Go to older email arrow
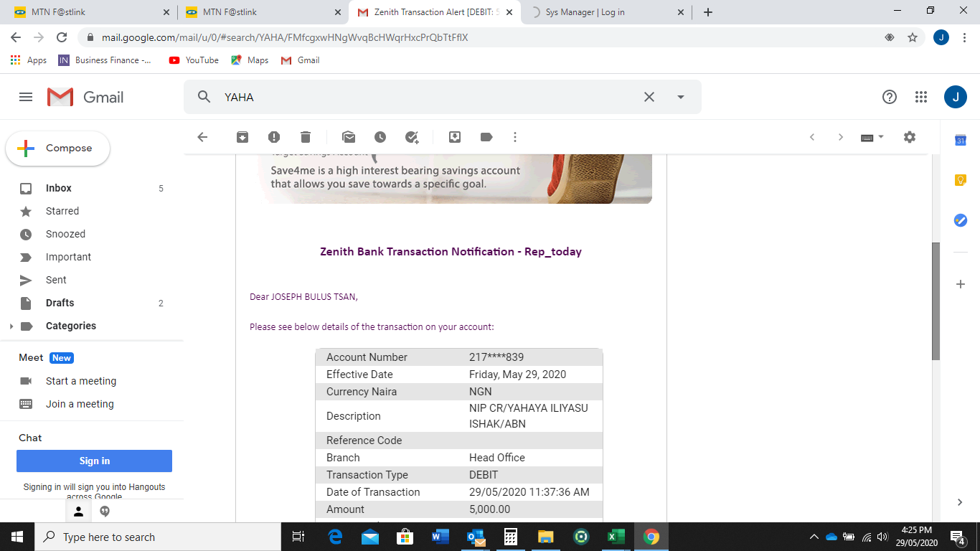Viewport: 980px width, 551px height. pos(841,137)
